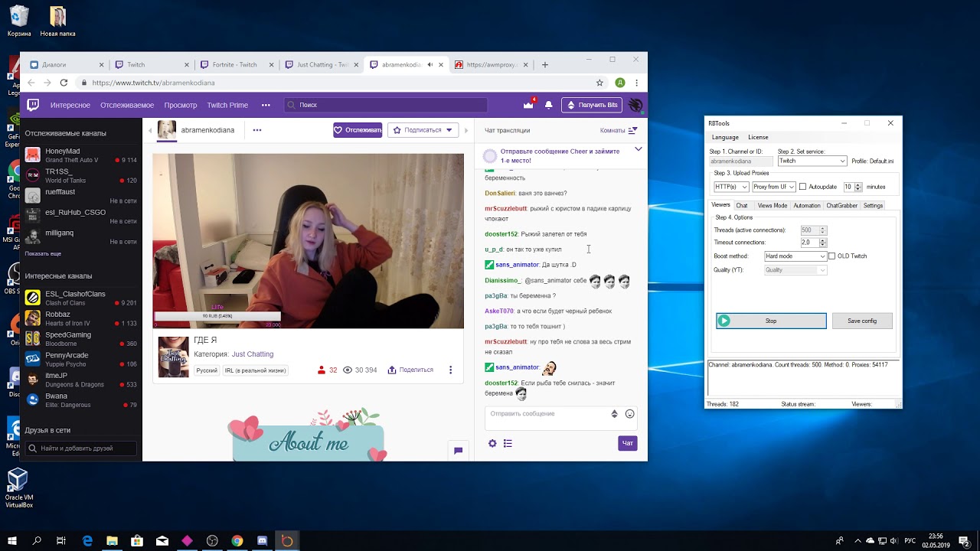The height and width of the screenshot is (551, 980).
Task: Switch to Settings tab in RBTools
Action: point(874,206)
